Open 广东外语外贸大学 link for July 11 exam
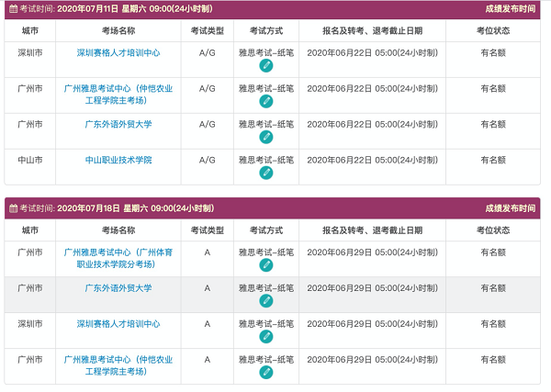This screenshot has height=392, width=551. point(118,124)
